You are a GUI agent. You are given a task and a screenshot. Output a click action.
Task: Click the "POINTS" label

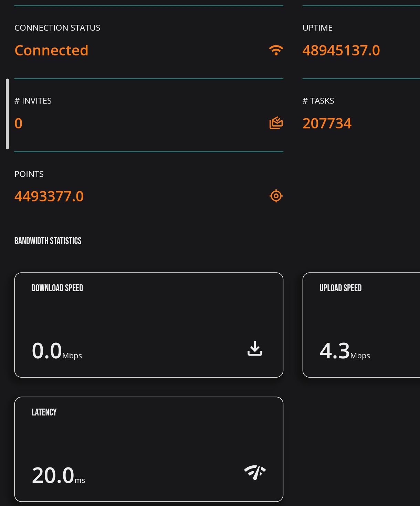(x=29, y=174)
